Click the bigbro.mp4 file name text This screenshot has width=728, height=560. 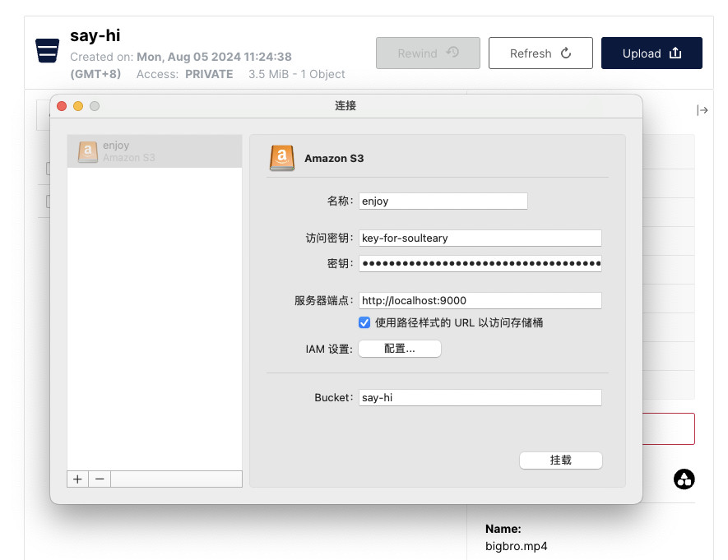[x=517, y=546]
